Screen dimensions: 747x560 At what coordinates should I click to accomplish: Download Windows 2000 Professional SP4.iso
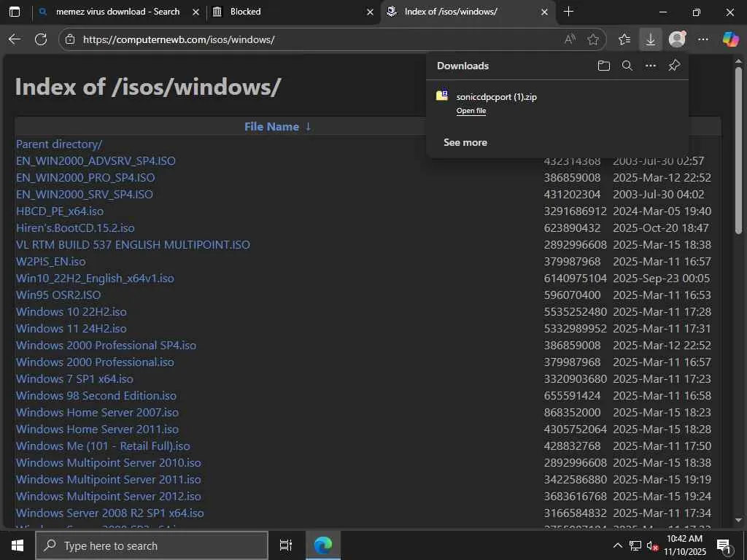tap(106, 345)
